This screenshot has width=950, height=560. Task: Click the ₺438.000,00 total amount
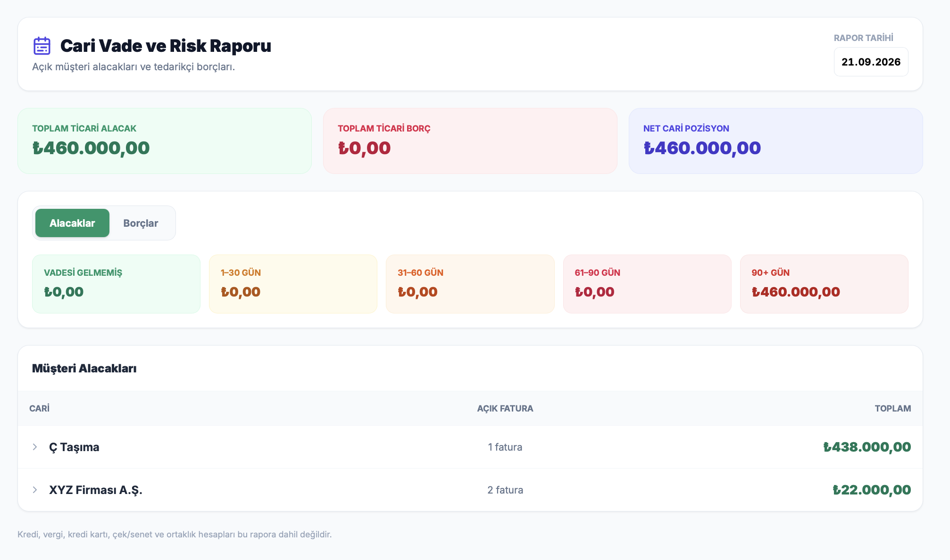point(867,447)
